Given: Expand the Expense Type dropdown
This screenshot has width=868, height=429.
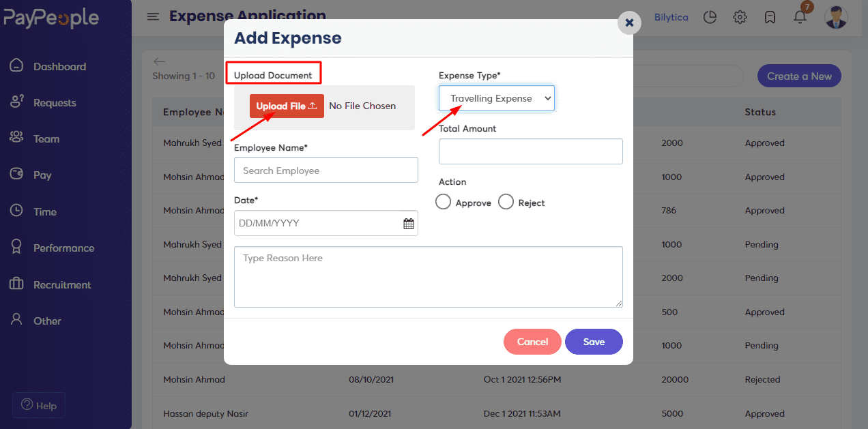Looking at the screenshot, I should 496,98.
